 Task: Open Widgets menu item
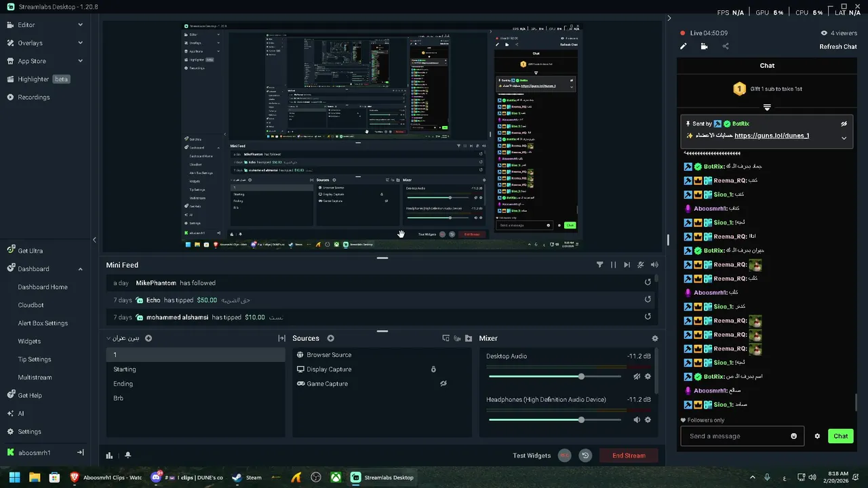coord(29,341)
